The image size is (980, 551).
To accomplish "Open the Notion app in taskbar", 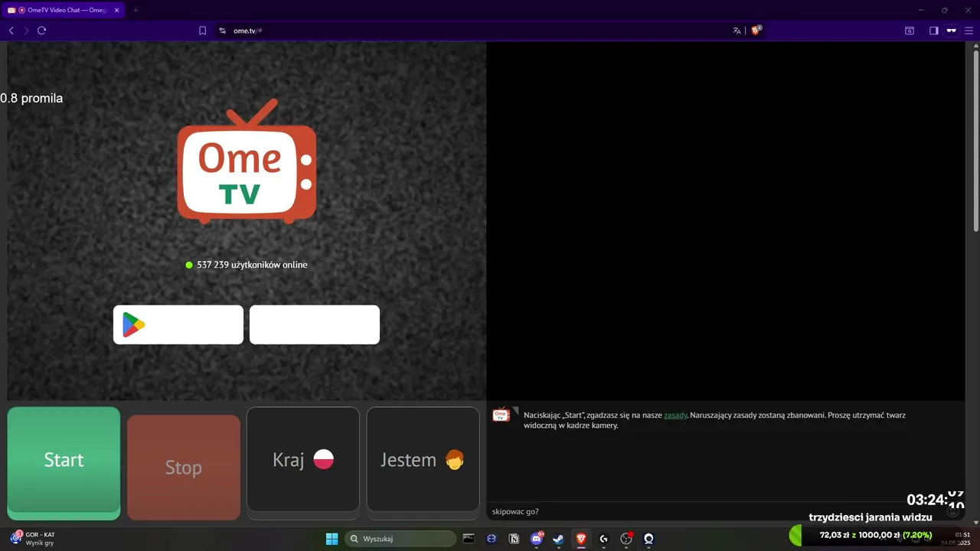I will (x=514, y=539).
